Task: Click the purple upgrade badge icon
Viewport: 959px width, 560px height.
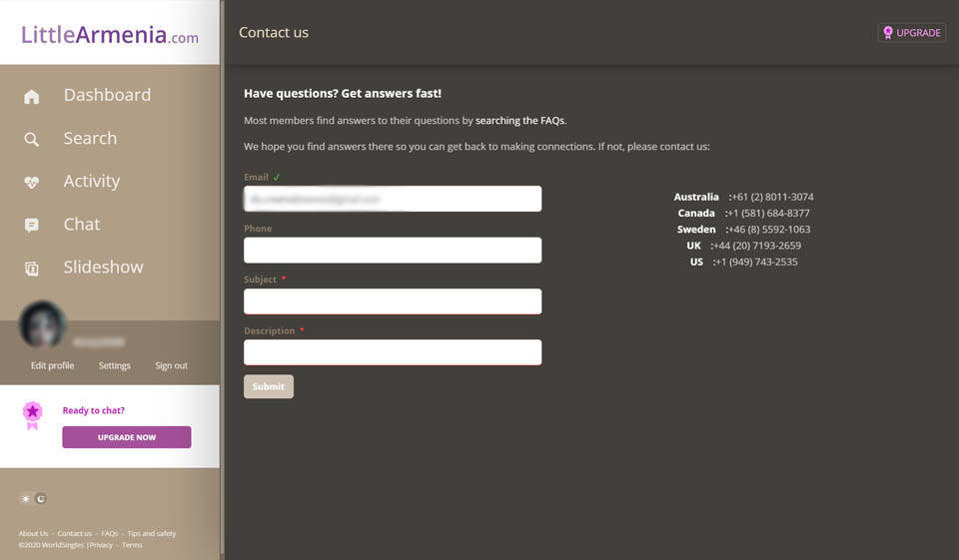Action: point(33,414)
